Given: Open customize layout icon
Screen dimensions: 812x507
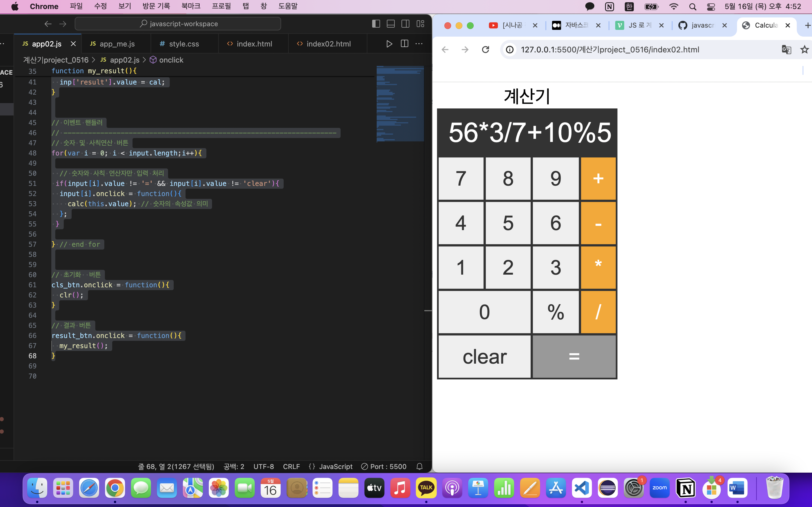Looking at the screenshot, I should (420, 24).
